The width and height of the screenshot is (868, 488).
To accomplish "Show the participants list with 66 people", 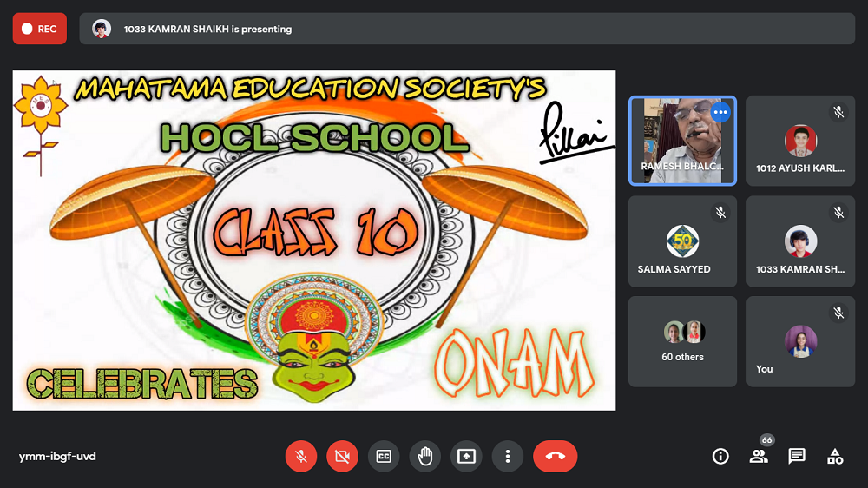I will pos(759,456).
